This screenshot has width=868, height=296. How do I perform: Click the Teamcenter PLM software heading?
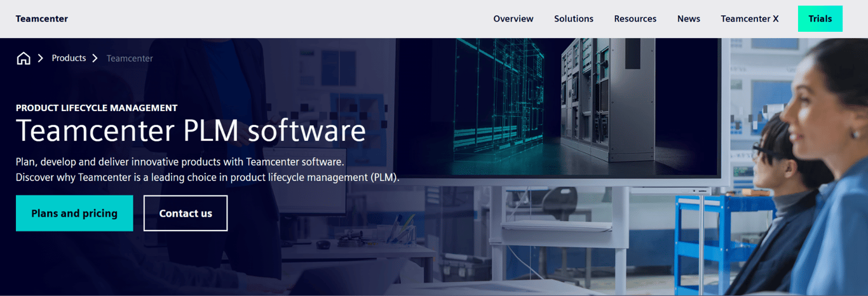click(x=191, y=131)
